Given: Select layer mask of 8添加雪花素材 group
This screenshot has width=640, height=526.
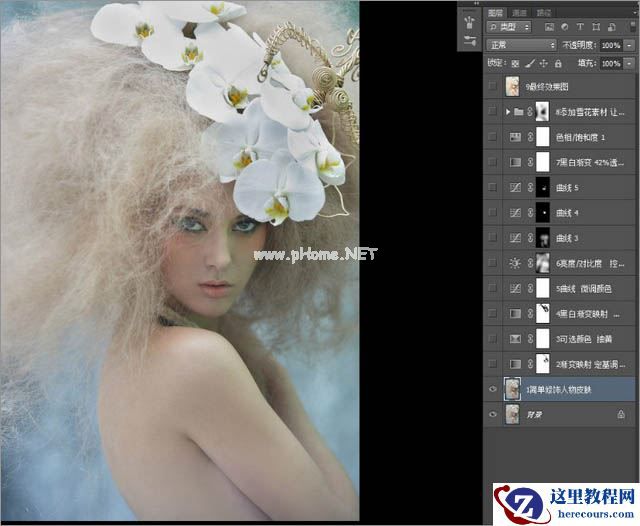Looking at the screenshot, I should (542, 111).
